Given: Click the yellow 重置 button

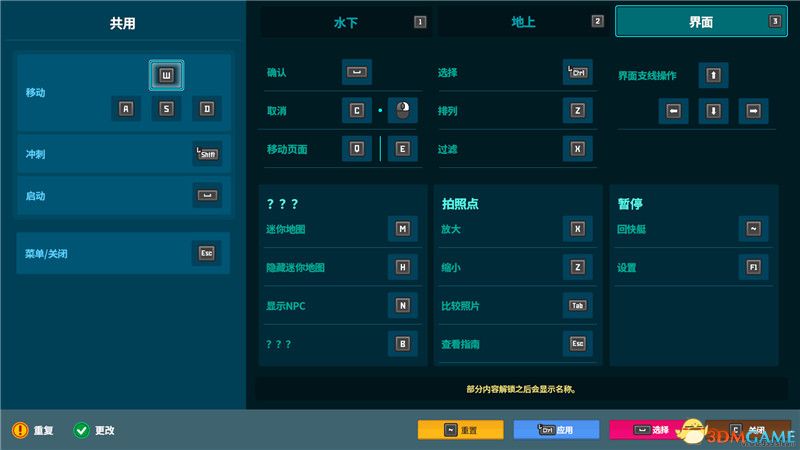Looking at the screenshot, I should tap(460, 430).
